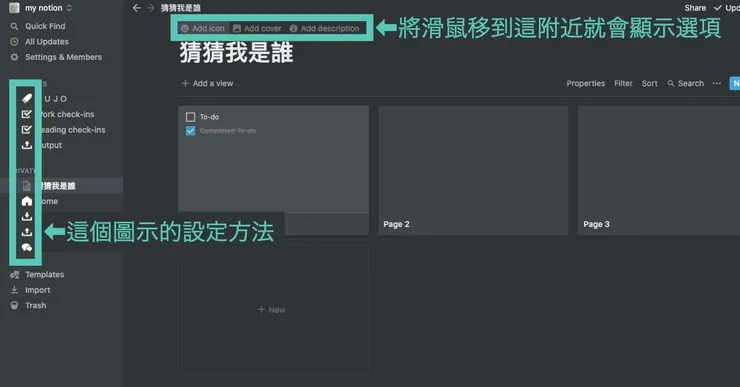The image size is (740, 387).
Task: Click the blue New button
Action: (x=735, y=83)
